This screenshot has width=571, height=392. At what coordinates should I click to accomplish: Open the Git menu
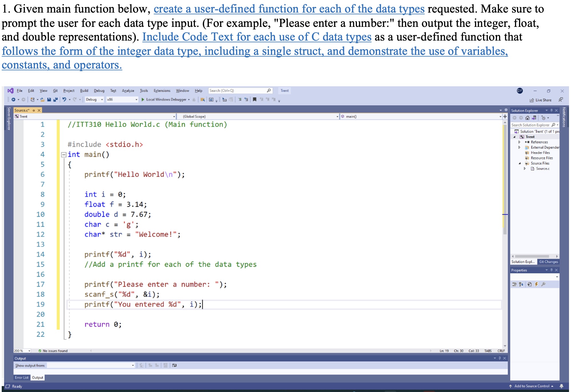(55, 91)
